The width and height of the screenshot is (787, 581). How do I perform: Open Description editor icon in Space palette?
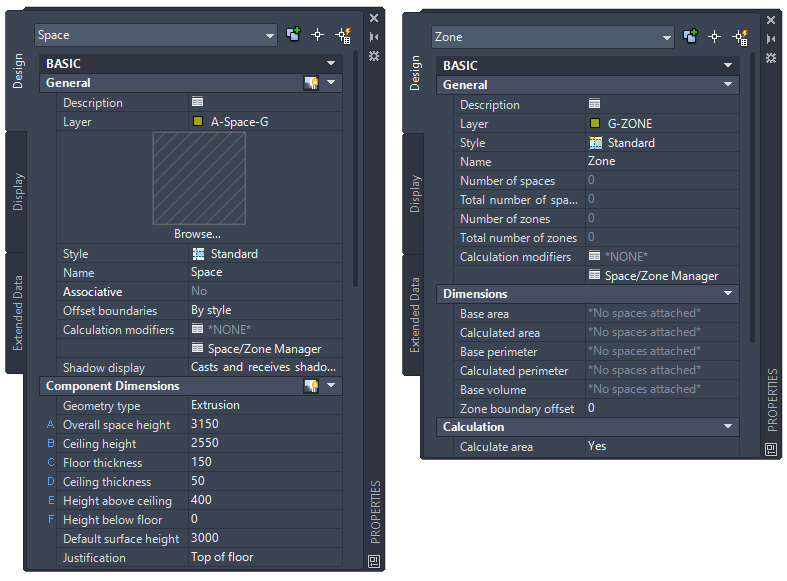pos(198,102)
